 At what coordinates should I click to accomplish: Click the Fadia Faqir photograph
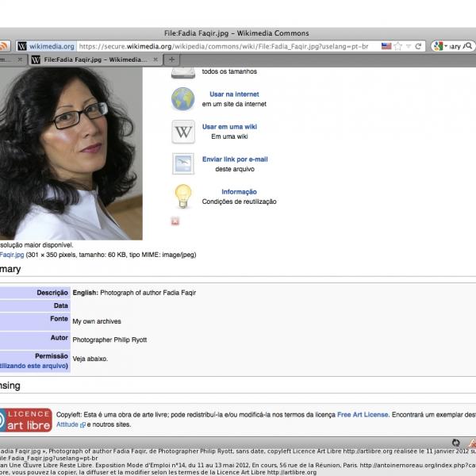coord(71,154)
